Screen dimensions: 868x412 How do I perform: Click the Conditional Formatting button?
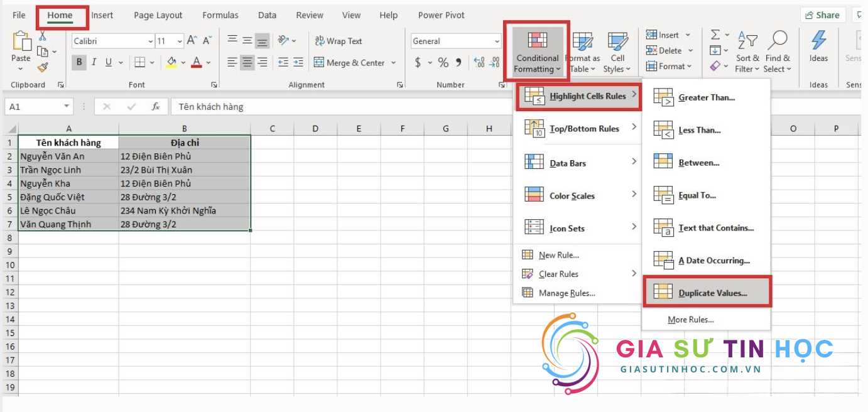(x=537, y=51)
